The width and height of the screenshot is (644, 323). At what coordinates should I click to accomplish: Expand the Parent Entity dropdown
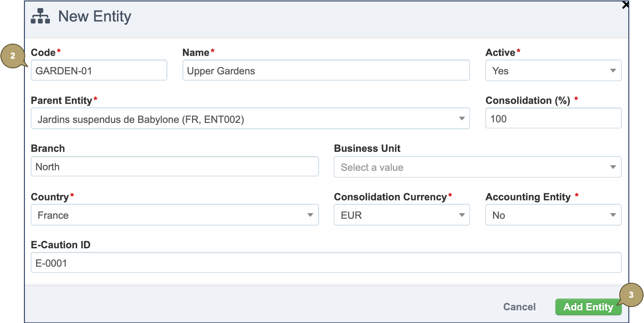pos(250,119)
